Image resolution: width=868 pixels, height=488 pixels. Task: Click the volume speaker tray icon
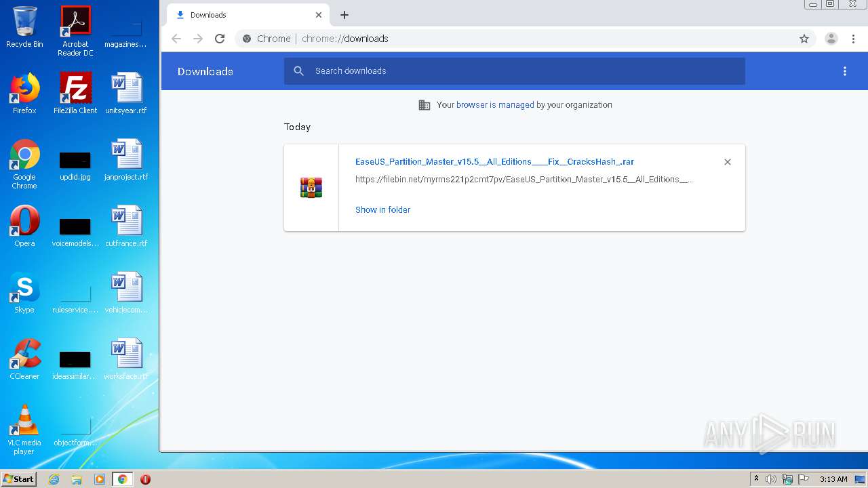[771, 479]
